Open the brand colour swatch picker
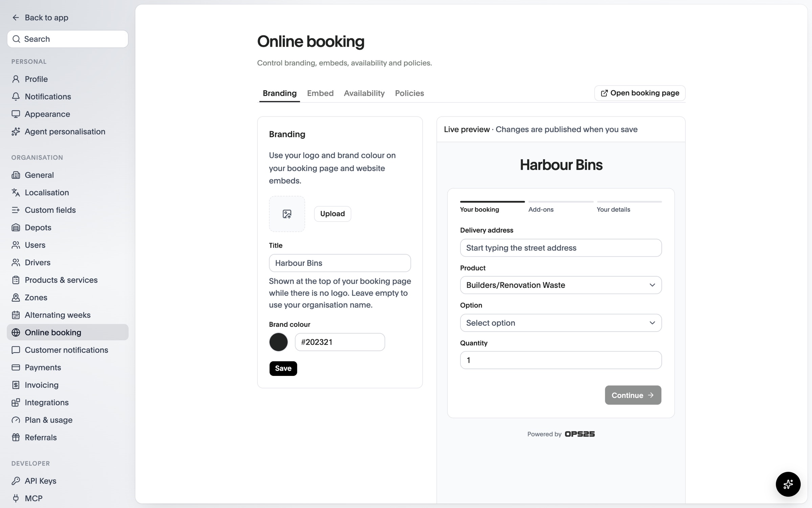812x508 pixels. click(x=278, y=342)
